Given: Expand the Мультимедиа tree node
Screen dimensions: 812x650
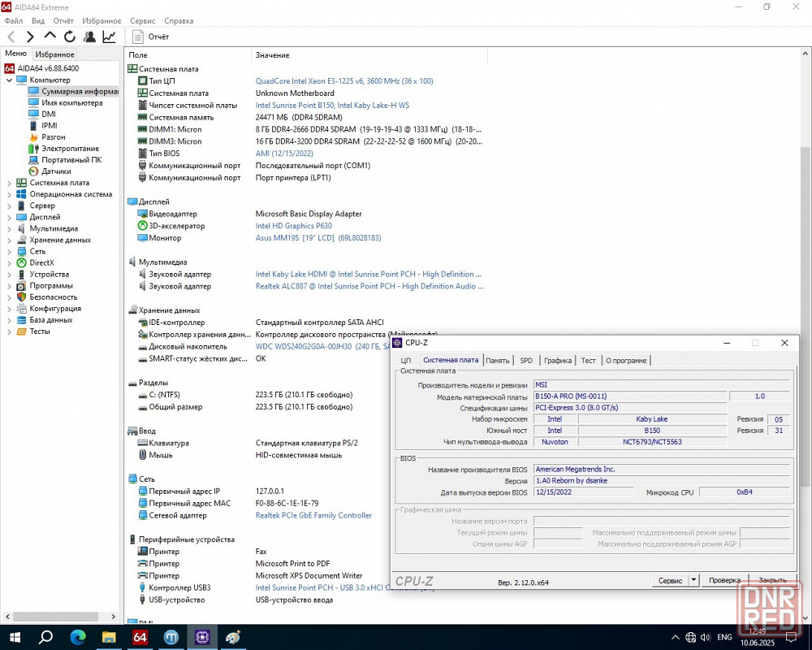Looking at the screenshot, I should point(9,228).
